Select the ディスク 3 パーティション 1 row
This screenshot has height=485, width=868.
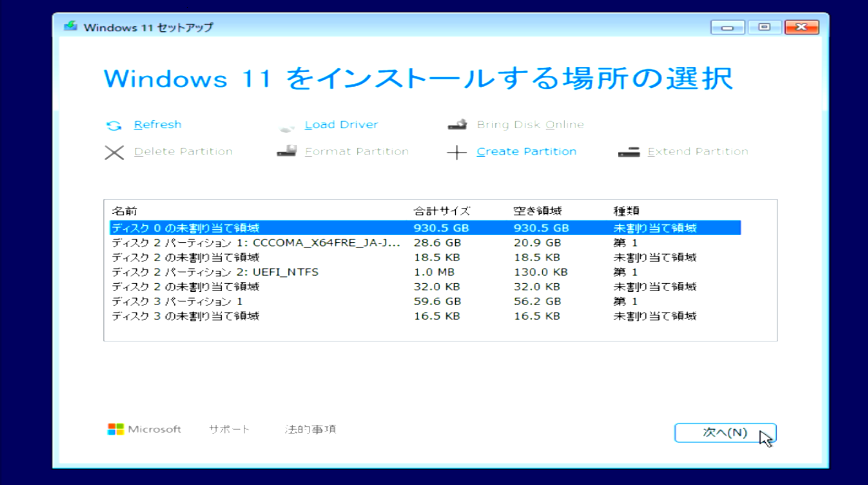pos(425,301)
